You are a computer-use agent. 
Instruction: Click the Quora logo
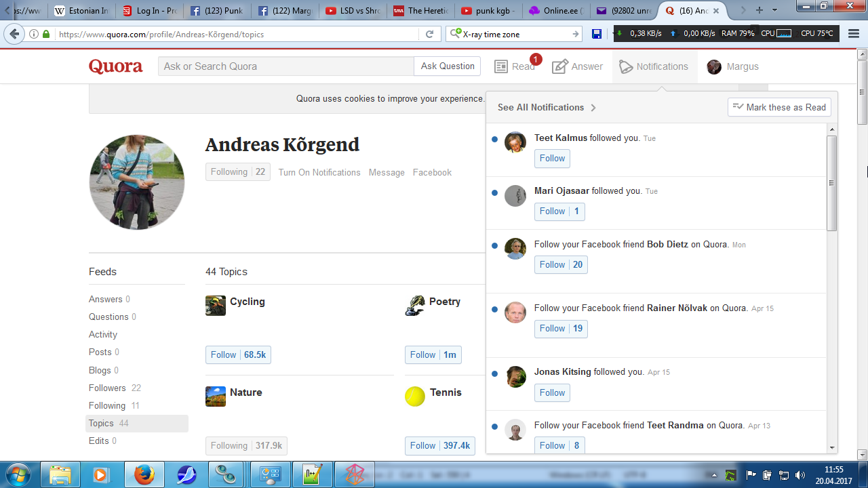coord(116,66)
